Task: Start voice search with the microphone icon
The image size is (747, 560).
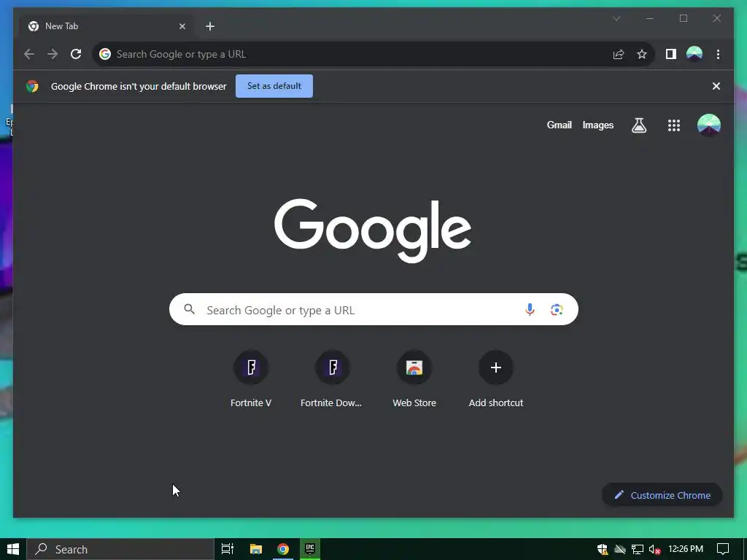Action: [530, 309]
